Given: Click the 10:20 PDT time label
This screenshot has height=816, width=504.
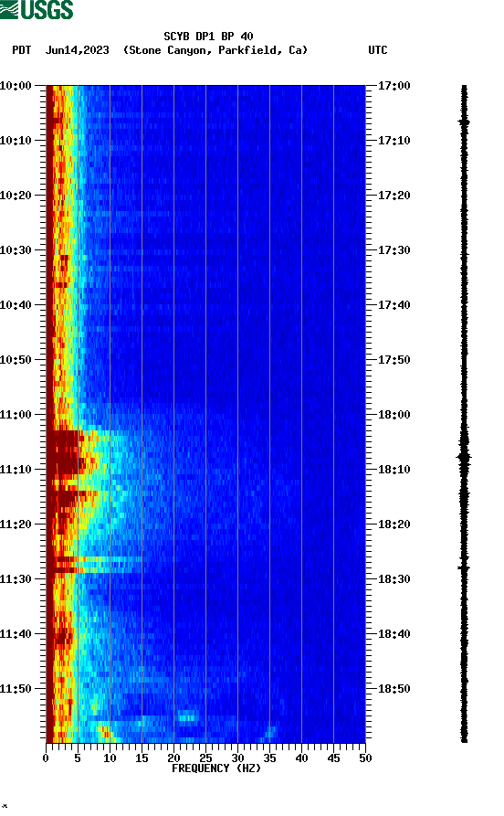Looking at the screenshot, I should point(16,196).
